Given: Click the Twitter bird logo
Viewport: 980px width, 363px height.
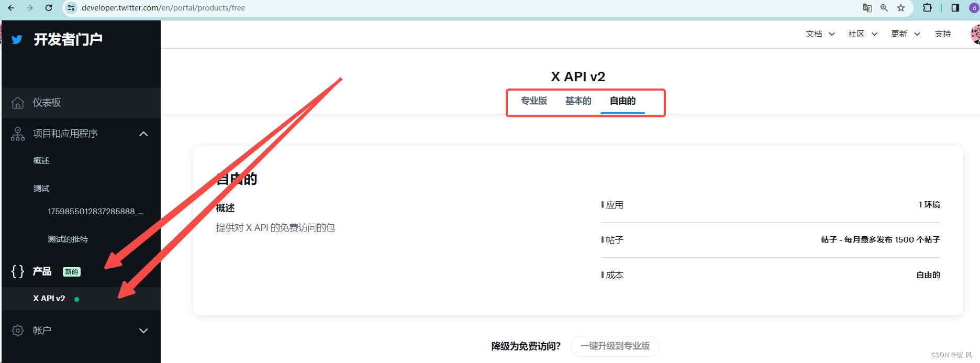Looking at the screenshot, I should click(x=17, y=40).
